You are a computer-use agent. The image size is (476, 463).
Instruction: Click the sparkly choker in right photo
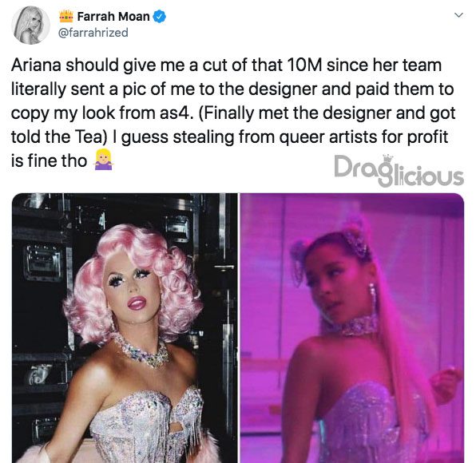353,325
